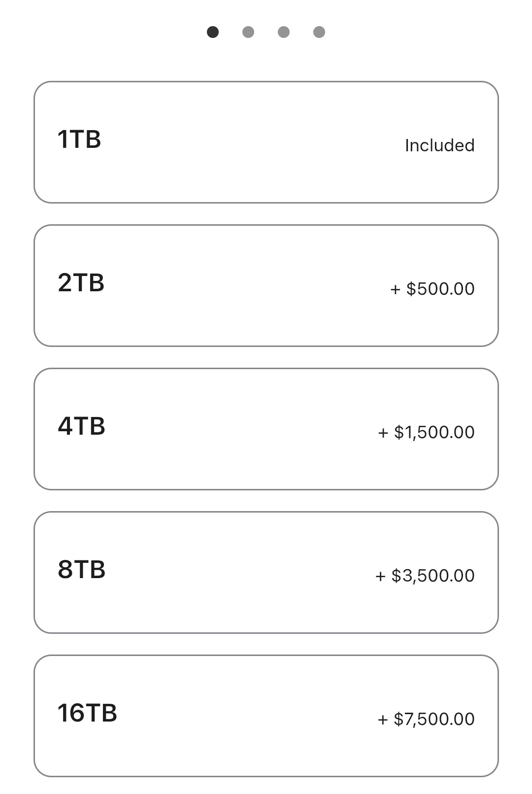The height and width of the screenshot is (794, 532).
Task: Click the "2TB" heading text
Action: pos(81,282)
